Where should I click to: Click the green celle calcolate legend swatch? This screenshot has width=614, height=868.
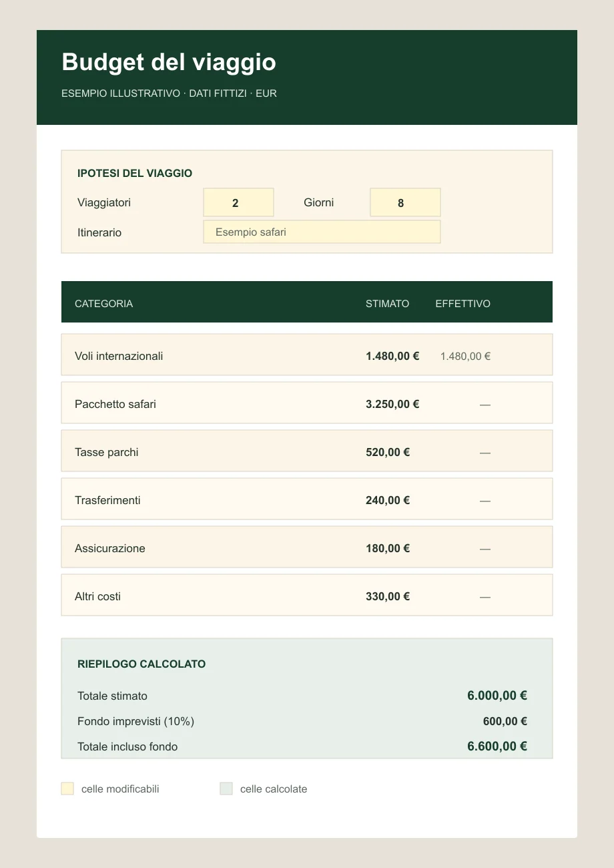click(x=226, y=789)
